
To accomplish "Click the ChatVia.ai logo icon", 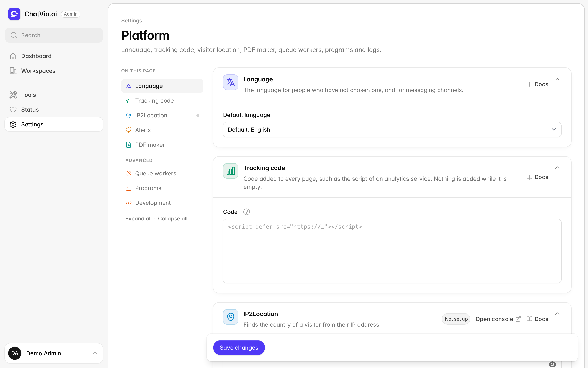I will pyautogui.click(x=14, y=14).
